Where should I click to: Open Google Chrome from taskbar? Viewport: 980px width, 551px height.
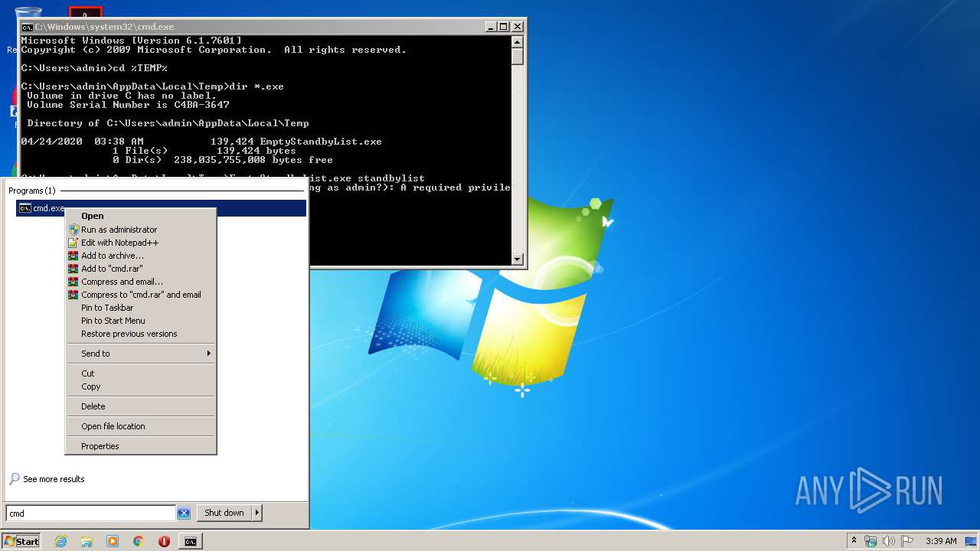coord(139,541)
